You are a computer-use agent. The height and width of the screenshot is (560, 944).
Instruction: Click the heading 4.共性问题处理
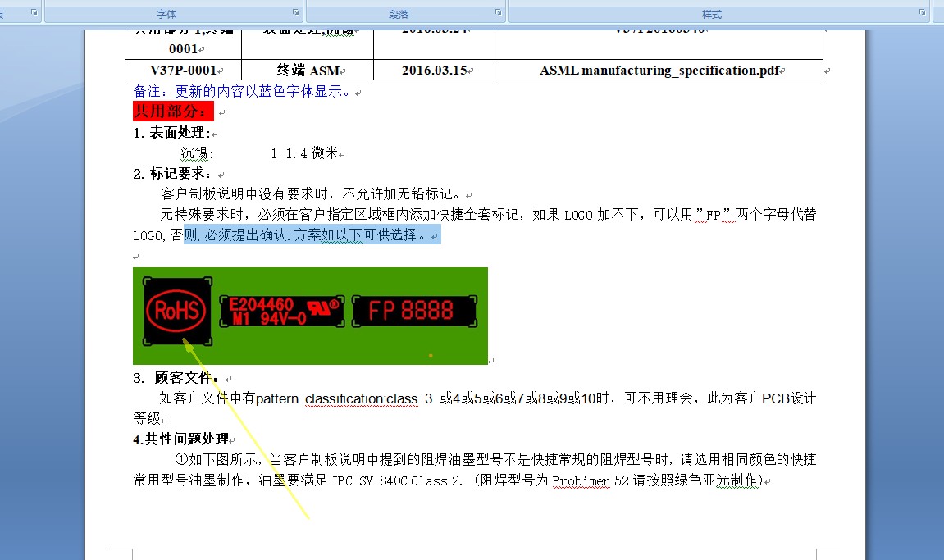pos(181,439)
